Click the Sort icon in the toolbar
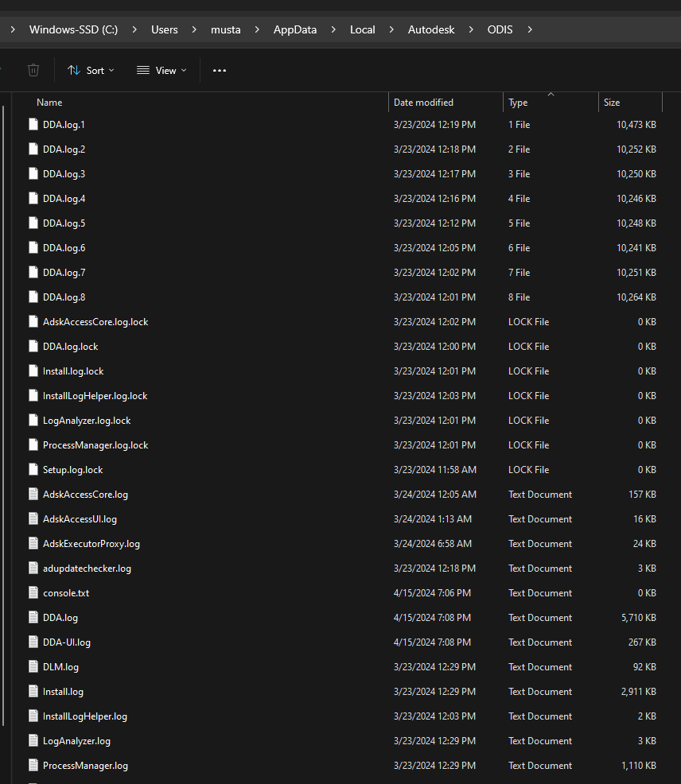Image resolution: width=681 pixels, height=784 pixels. pyautogui.click(x=72, y=70)
